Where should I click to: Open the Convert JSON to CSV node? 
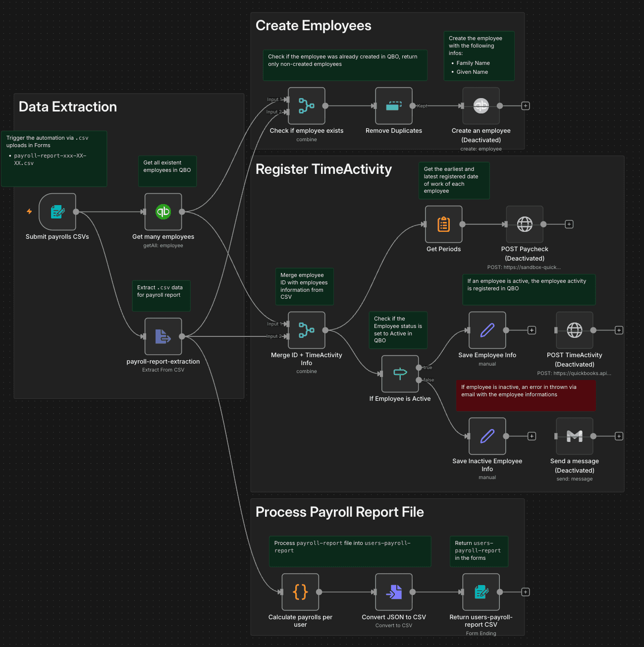393,592
